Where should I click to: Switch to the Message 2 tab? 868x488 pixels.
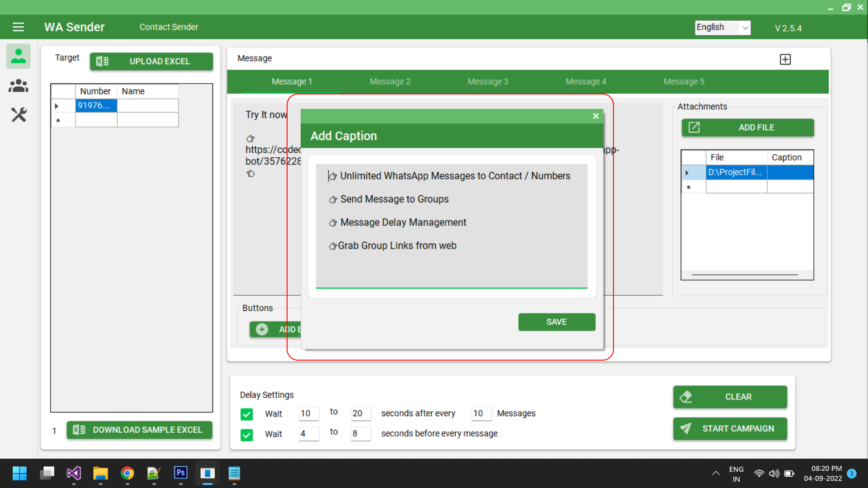(390, 82)
